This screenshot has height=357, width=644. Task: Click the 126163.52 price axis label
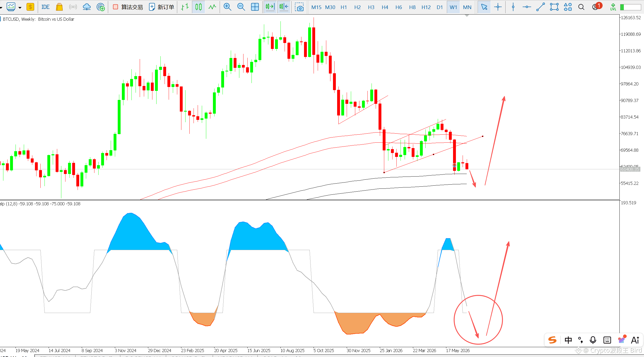tap(631, 18)
